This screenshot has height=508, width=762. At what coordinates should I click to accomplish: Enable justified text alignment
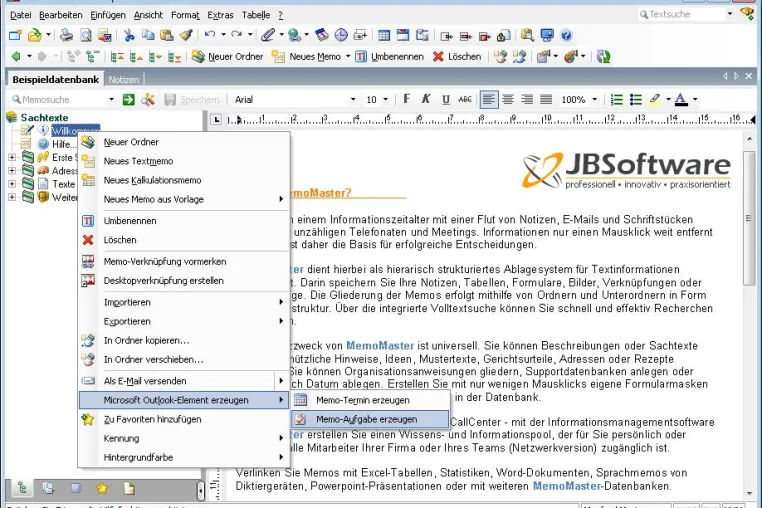point(546,100)
